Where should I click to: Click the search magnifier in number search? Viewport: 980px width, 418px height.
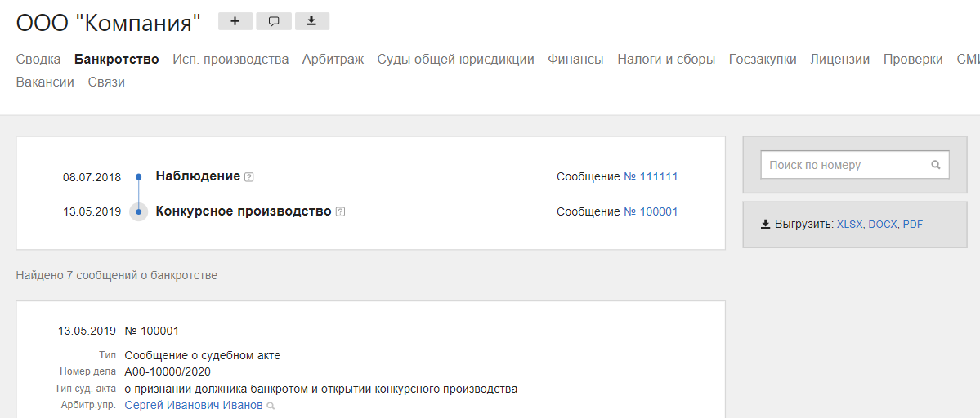(x=936, y=165)
